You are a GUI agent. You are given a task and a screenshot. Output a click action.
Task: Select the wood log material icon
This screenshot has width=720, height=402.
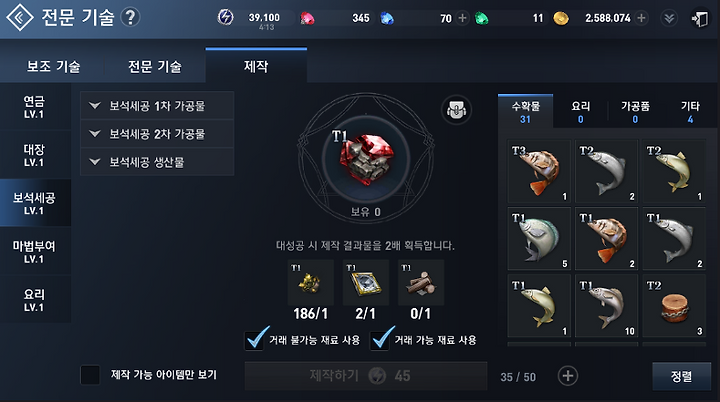(x=421, y=283)
